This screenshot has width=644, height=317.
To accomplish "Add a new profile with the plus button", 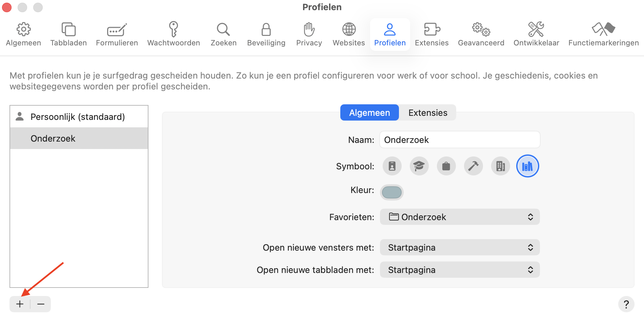I will tap(19, 304).
